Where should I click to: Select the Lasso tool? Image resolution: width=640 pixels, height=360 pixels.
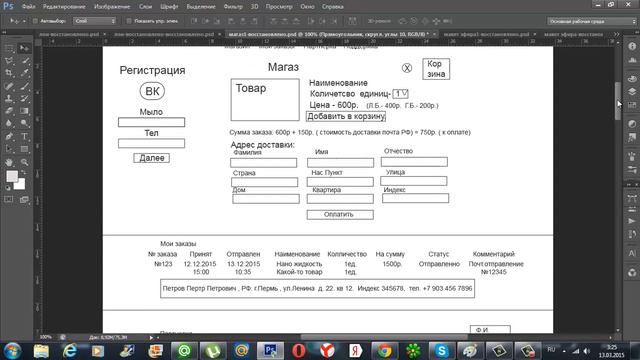9,61
